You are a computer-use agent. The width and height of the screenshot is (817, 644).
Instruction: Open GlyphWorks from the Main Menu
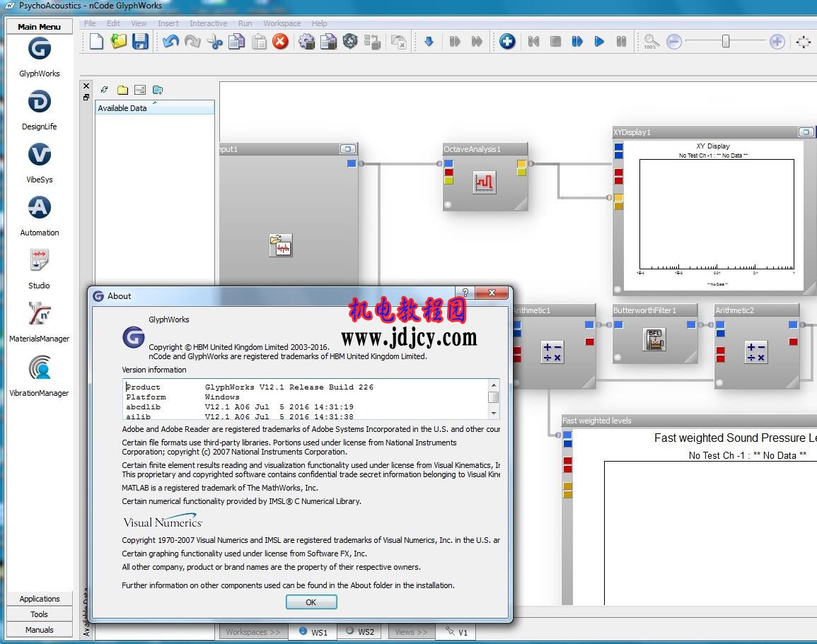click(39, 49)
